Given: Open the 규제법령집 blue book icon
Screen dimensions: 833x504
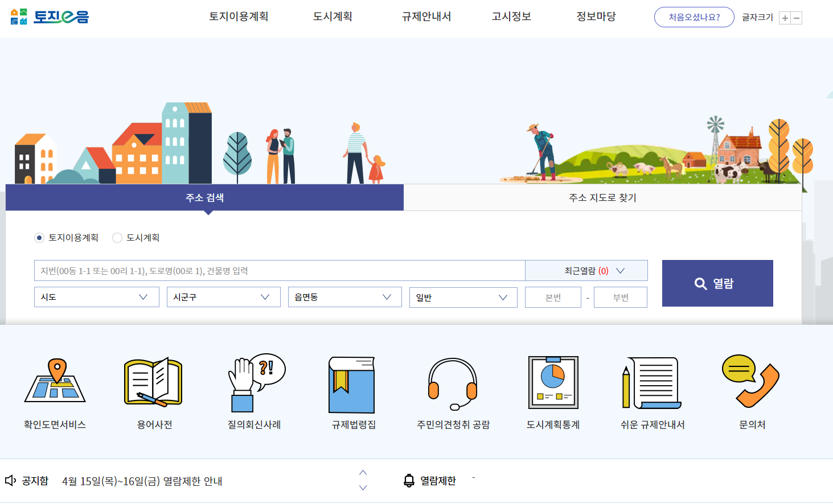Looking at the screenshot, I should pos(352,385).
